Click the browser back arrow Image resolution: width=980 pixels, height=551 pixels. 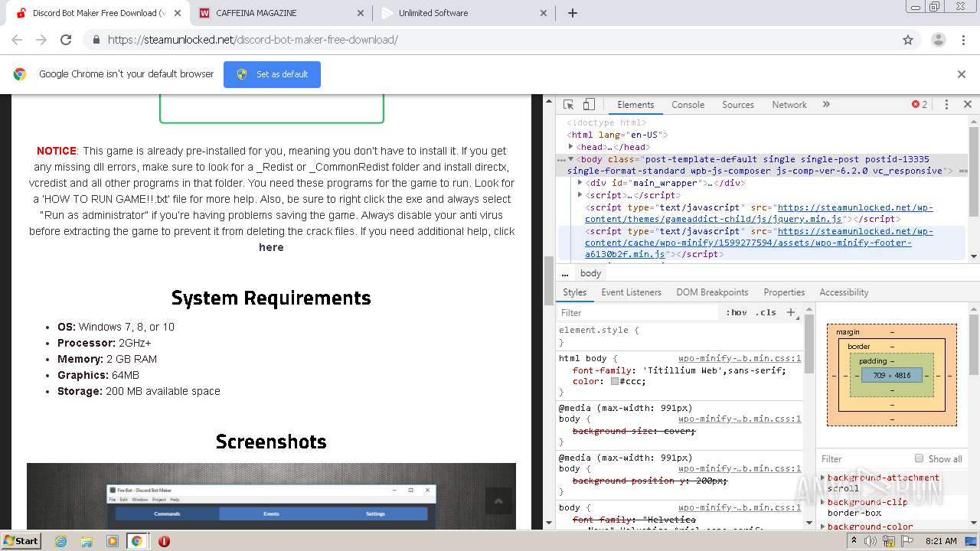[17, 40]
